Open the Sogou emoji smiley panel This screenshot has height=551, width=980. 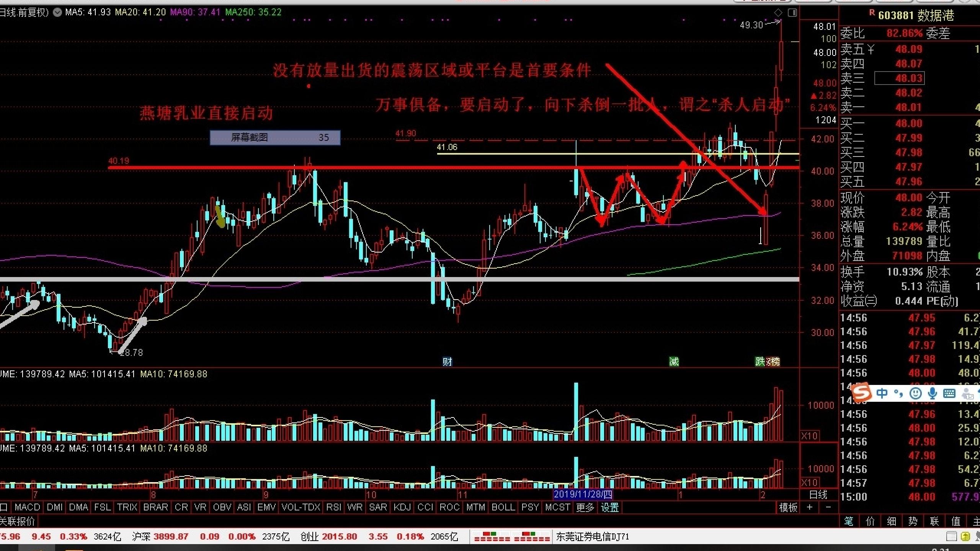coord(915,393)
